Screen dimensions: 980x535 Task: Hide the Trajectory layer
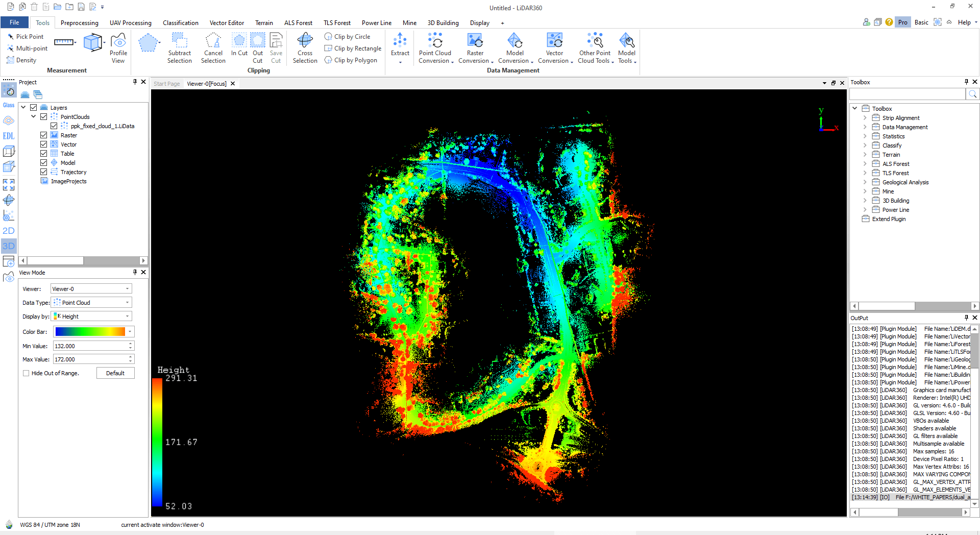[x=43, y=172]
